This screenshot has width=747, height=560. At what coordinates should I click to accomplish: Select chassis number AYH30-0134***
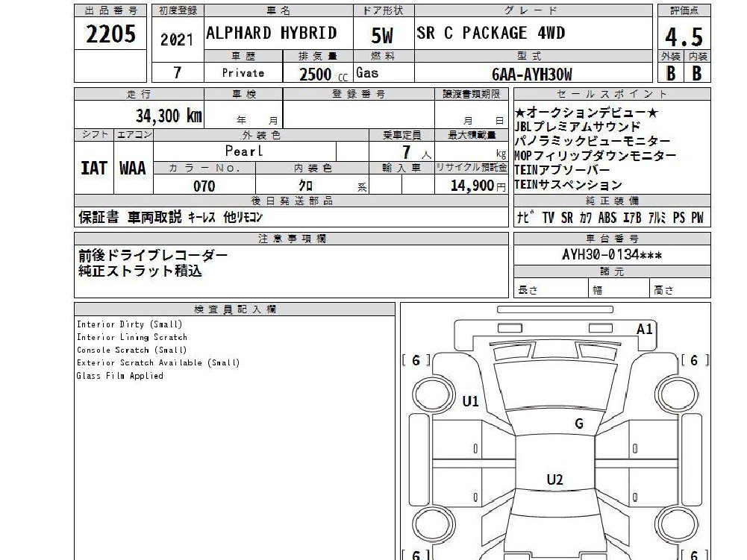click(x=612, y=255)
